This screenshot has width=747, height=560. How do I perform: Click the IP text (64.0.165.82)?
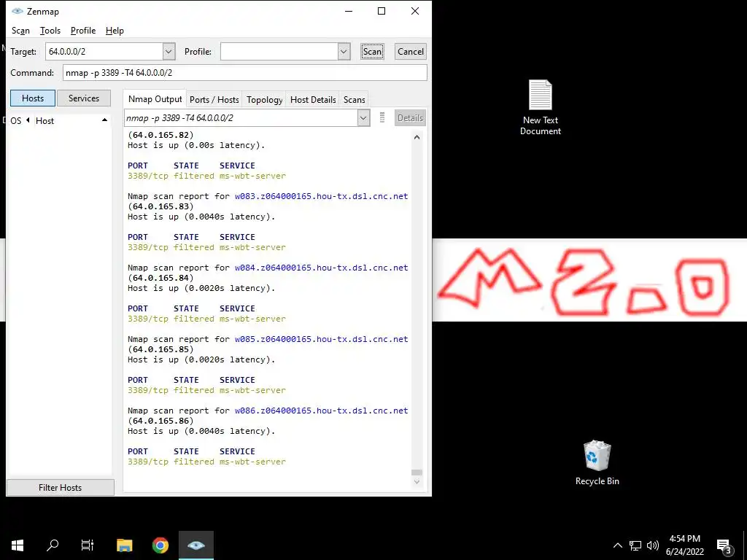tap(160, 135)
